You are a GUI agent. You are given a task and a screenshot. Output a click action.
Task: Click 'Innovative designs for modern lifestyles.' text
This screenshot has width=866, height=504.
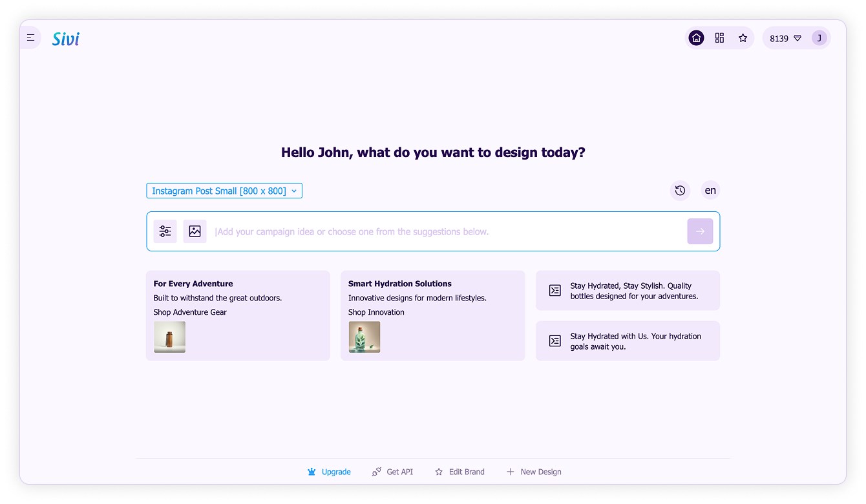click(417, 298)
